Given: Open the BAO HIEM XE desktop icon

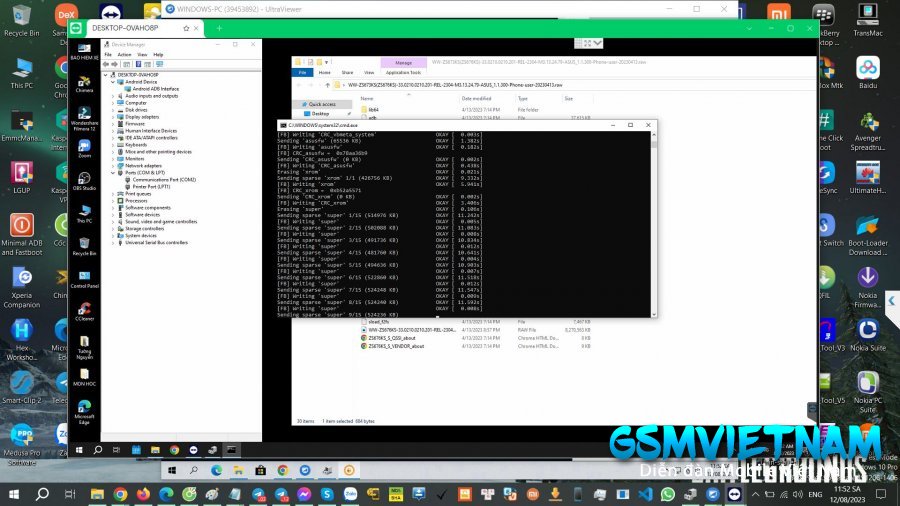Looking at the screenshot, I should click(84, 52).
